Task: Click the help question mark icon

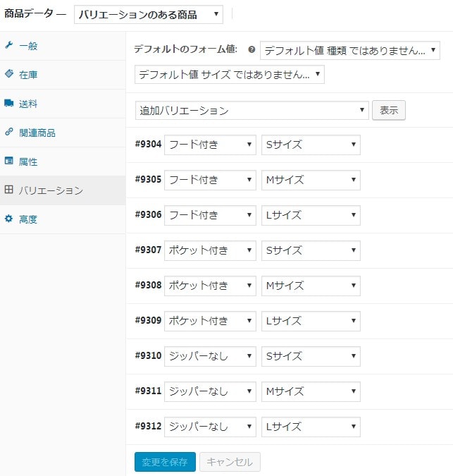Action: click(252, 49)
